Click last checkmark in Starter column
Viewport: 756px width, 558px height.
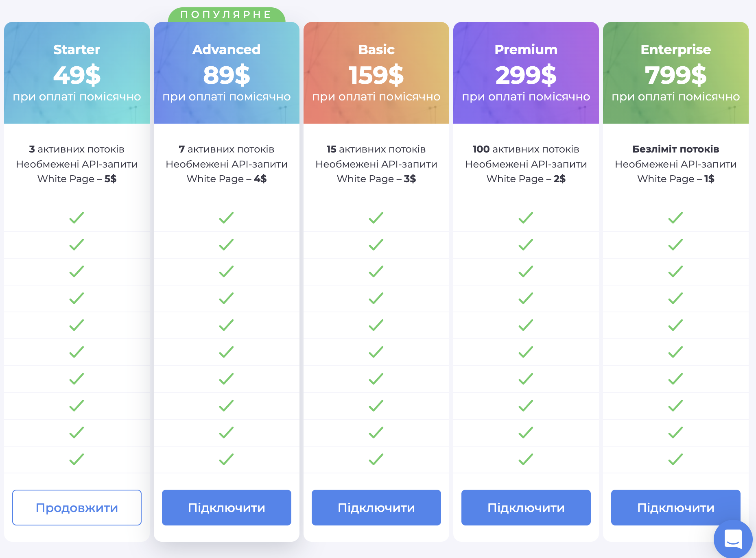[x=76, y=460]
